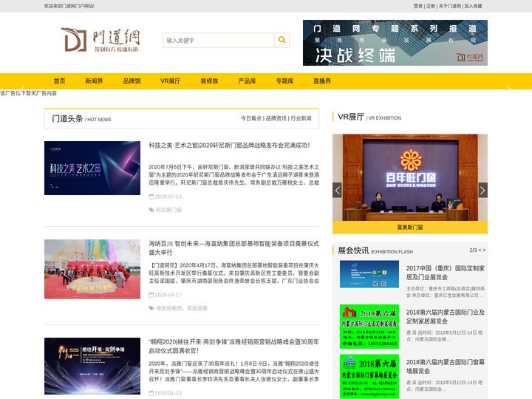This screenshot has height=399, width=532.
Task: Click the tag icon beside 轩尼斯门窗
Action: coord(151,210)
